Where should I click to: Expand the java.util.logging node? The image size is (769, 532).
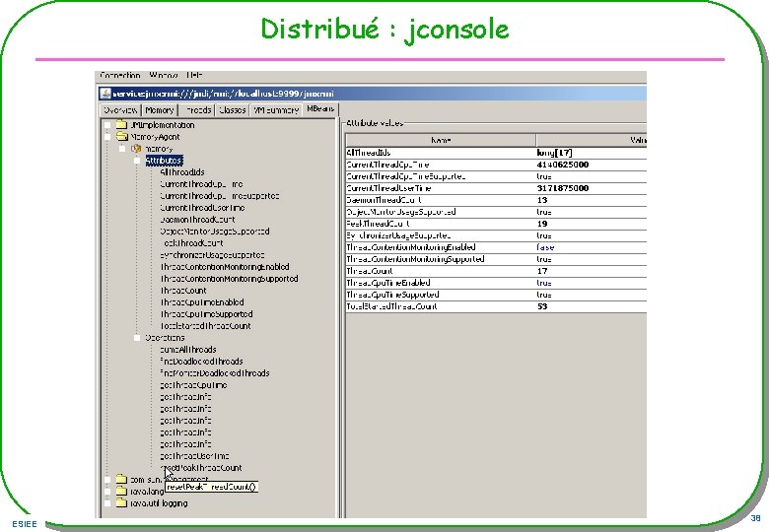(x=107, y=503)
